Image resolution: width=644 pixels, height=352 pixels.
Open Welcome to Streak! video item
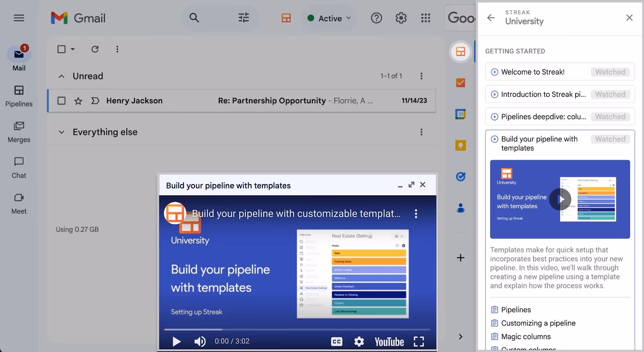click(560, 72)
